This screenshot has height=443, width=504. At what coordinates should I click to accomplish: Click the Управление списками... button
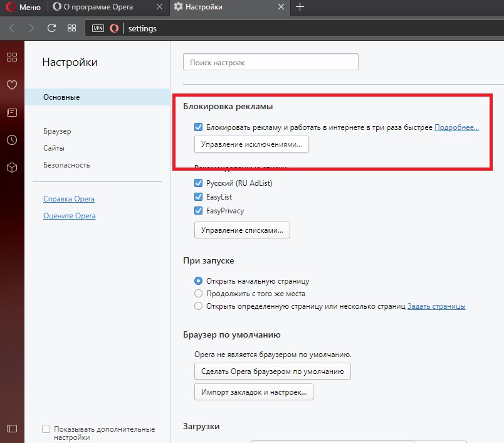tap(242, 230)
